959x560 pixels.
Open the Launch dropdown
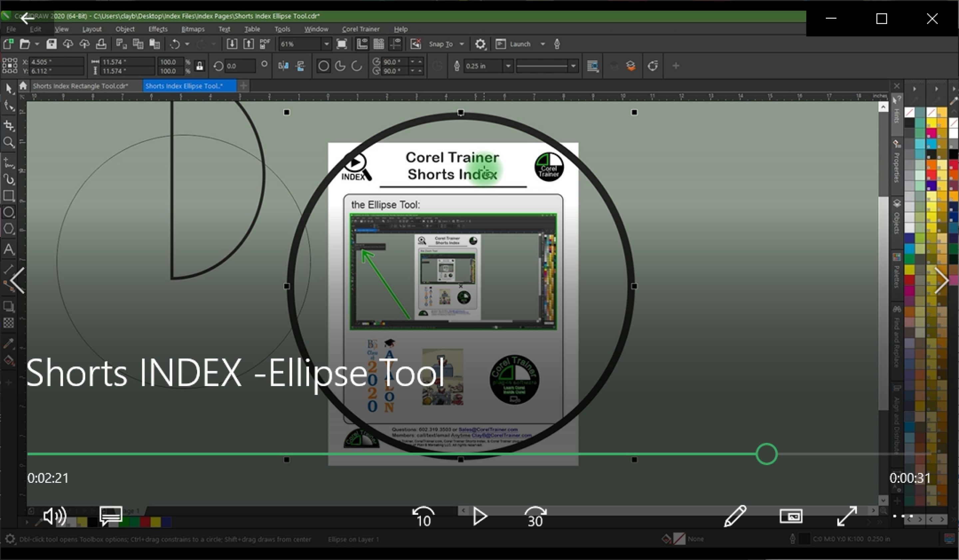pyautogui.click(x=543, y=44)
